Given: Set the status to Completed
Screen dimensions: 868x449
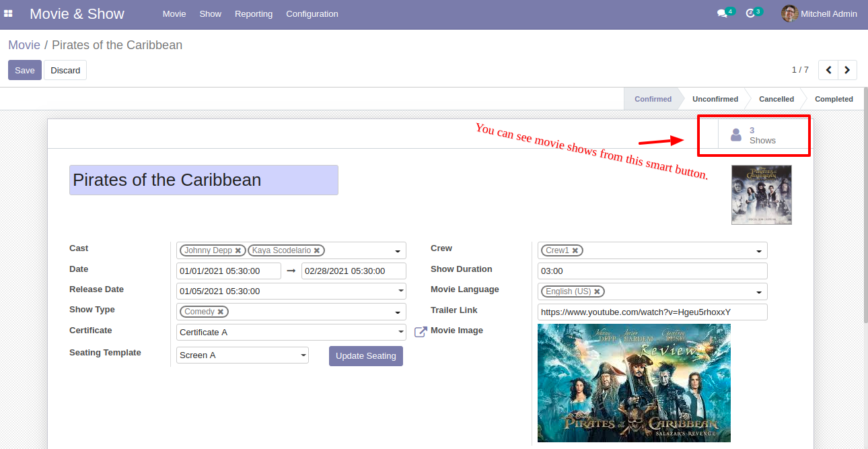Looking at the screenshot, I should [x=833, y=99].
